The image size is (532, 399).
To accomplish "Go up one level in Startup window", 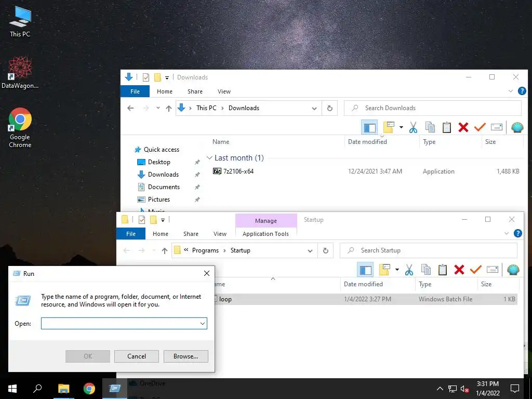I will 165,251.
